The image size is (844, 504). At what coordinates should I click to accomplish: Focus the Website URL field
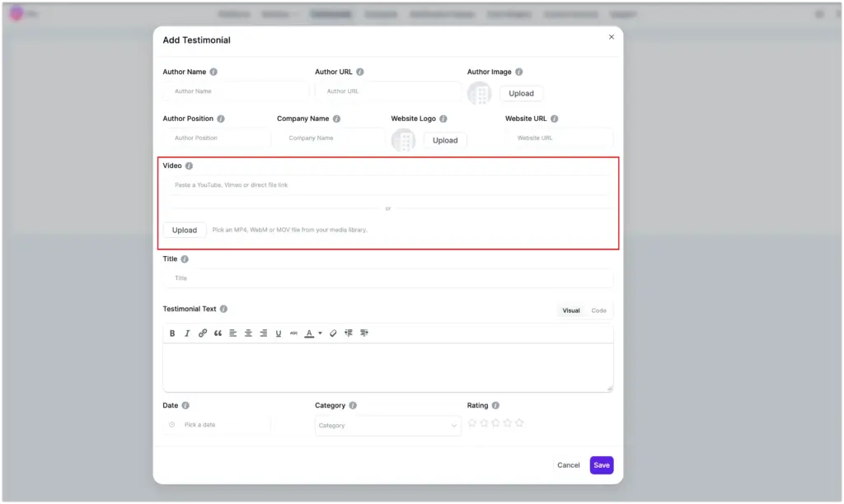pos(560,138)
